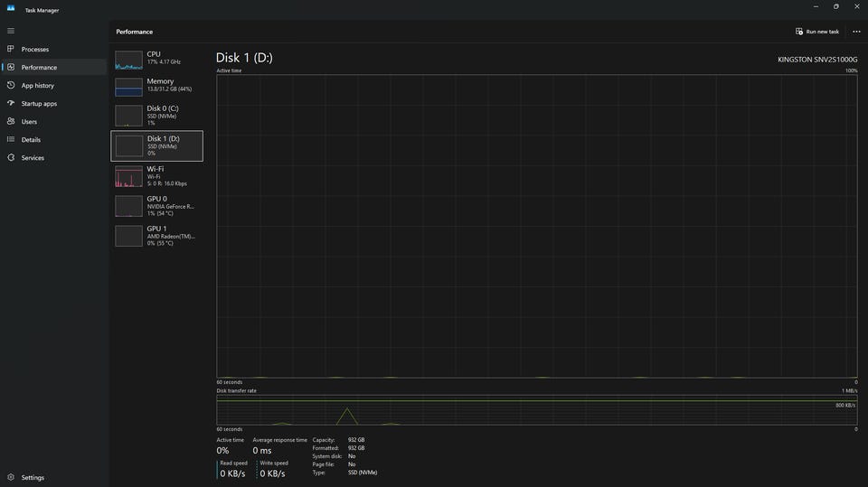Open the three-dot more options menu

coord(856,32)
